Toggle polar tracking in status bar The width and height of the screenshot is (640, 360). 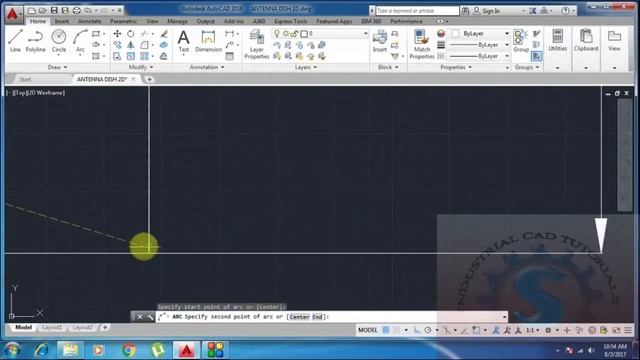(428, 330)
